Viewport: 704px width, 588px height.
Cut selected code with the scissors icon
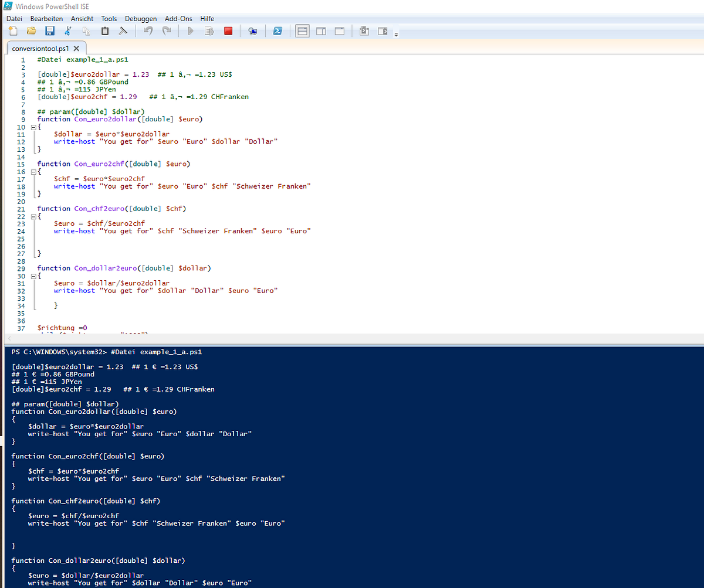tap(67, 30)
